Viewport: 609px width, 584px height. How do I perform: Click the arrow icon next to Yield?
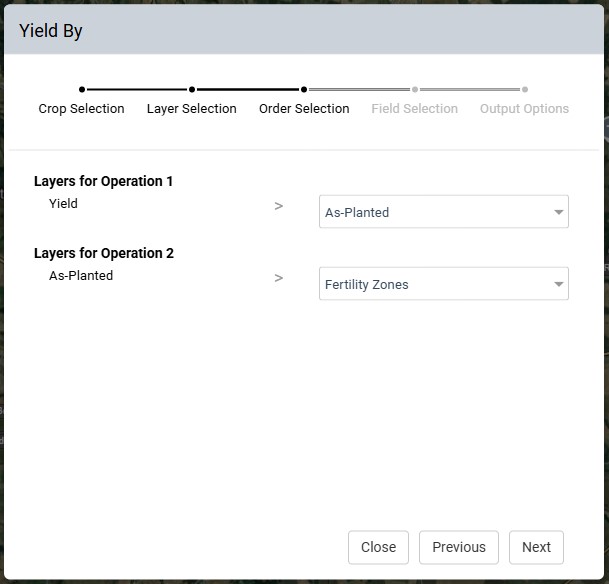coord(278,206)
